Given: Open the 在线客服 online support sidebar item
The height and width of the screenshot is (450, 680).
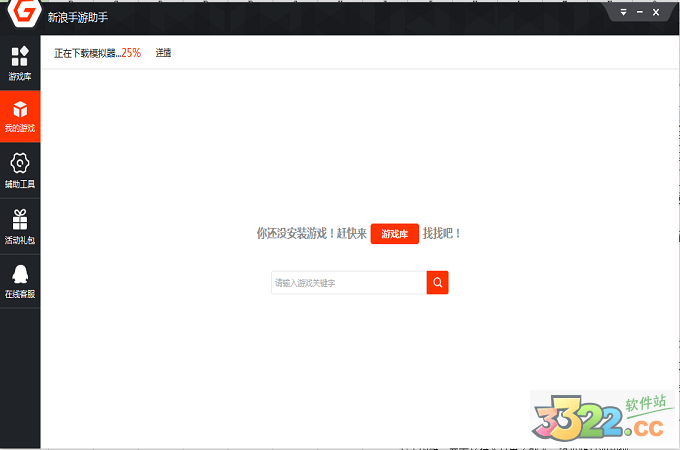Looking at the screenshot, I should pyautogui.click(x=20, y=281).
